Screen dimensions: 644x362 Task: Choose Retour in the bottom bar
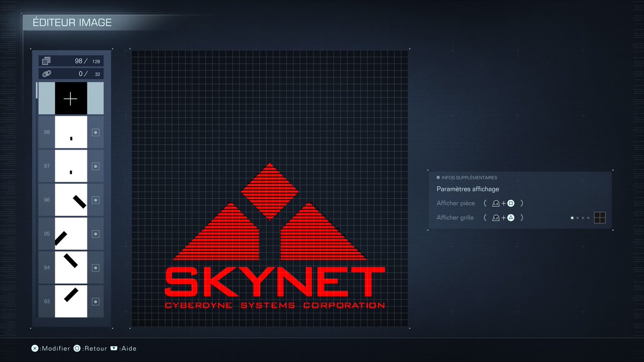(94, 349)
